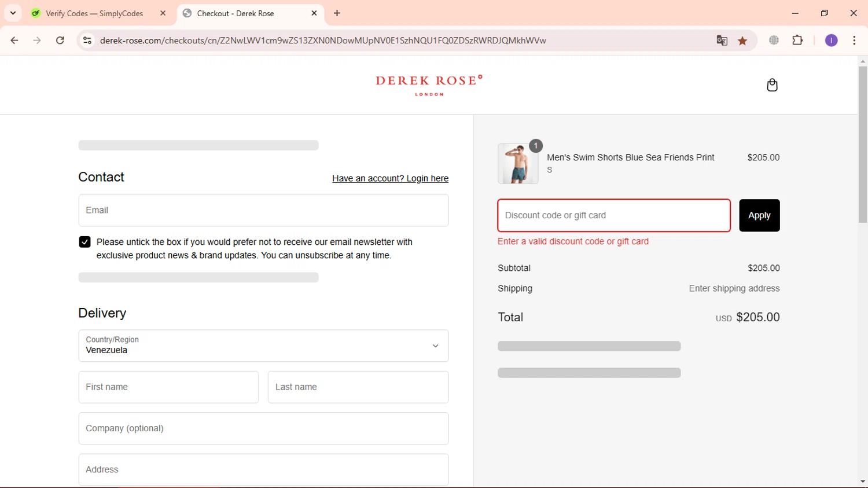Screen dimensions: 868x488
Task: Restore down the Chrome window
Action: pyautogui.click(x=824, y=13)
